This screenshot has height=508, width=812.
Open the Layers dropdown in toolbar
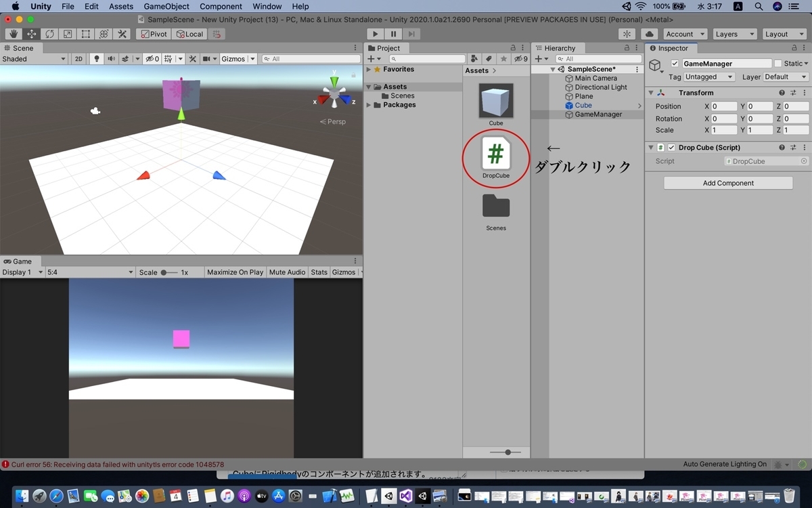pos(734,34)
